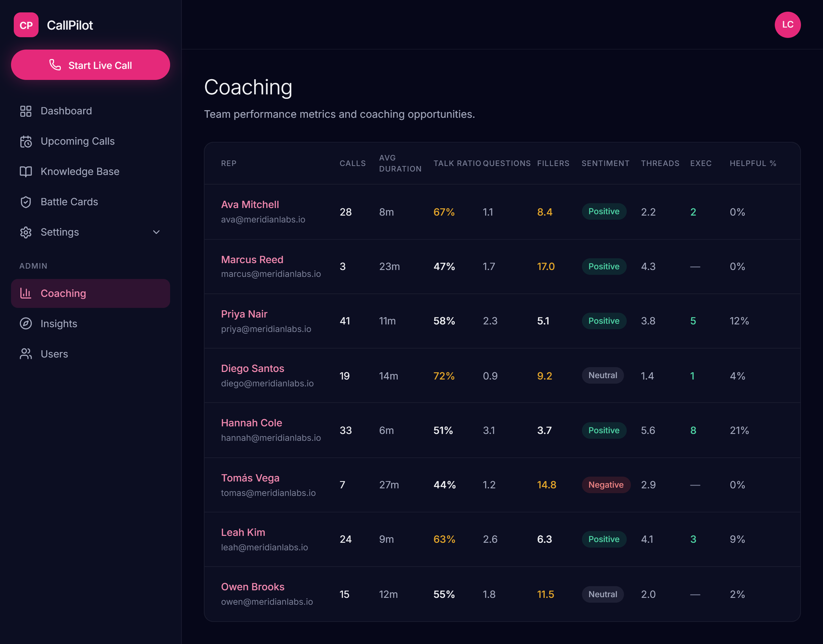The image size is (823, 644).
Task: Click the CP CallPilot logo icon
Action: [x=26, y=25]
